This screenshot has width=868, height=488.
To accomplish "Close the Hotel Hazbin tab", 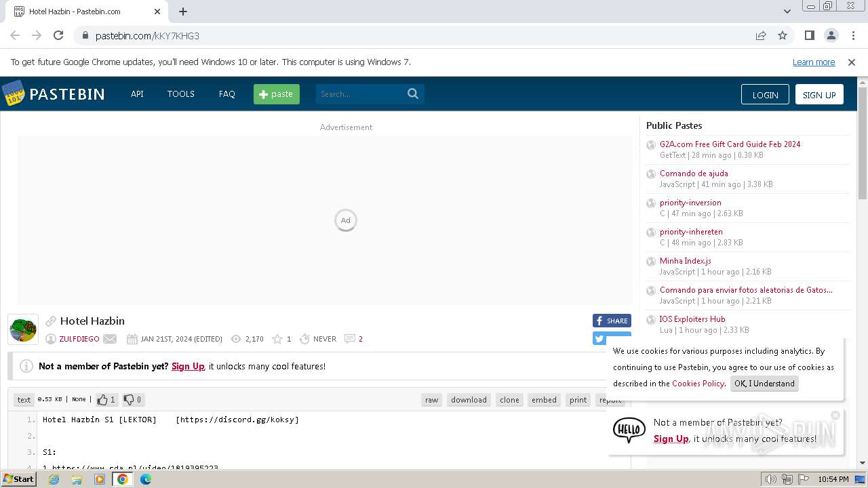I will pyautogui.click(x=157, y=12).
